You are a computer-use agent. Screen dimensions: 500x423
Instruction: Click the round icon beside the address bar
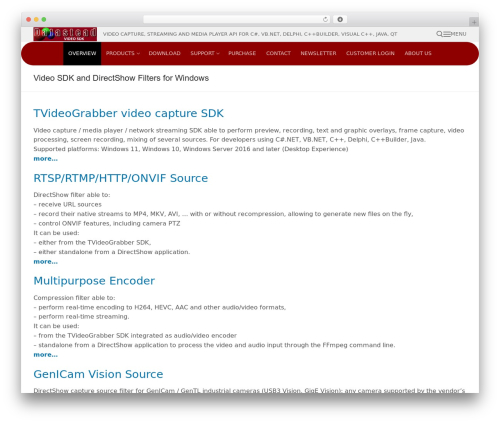(x=340, y=19)
